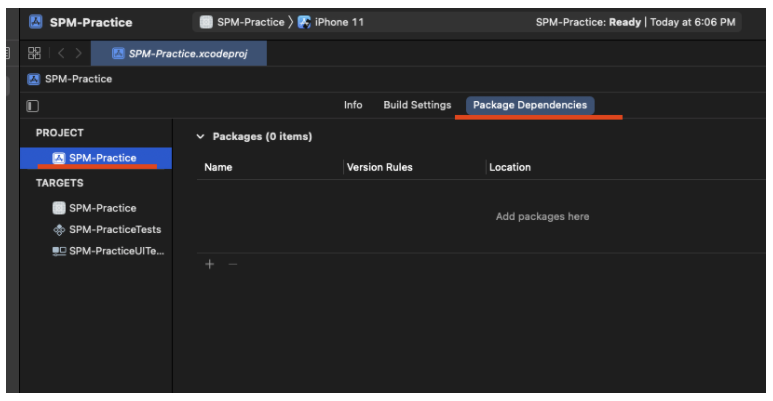Viewport: 773px width, 401px height.
Task: Click the PROJECT section heading
Action: point(60,133)
